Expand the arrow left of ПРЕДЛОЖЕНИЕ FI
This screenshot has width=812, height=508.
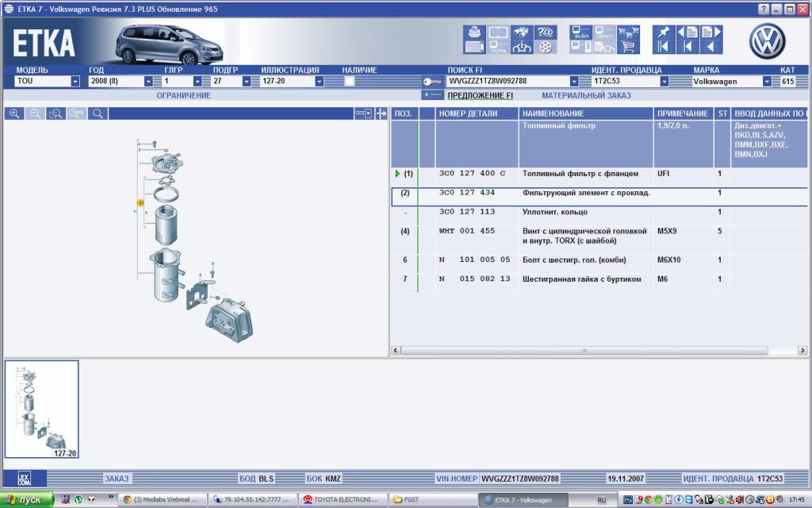click(433, 95)
